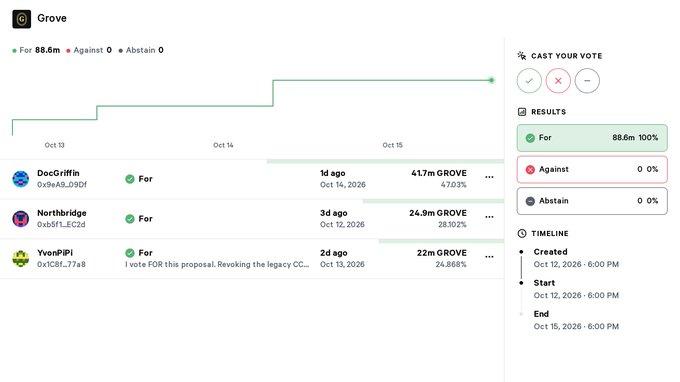Image resolution: width=680 pixels, height=382 pixels.
Task: Click the Against 0 legend entry
Action: (x=89, y=50)
